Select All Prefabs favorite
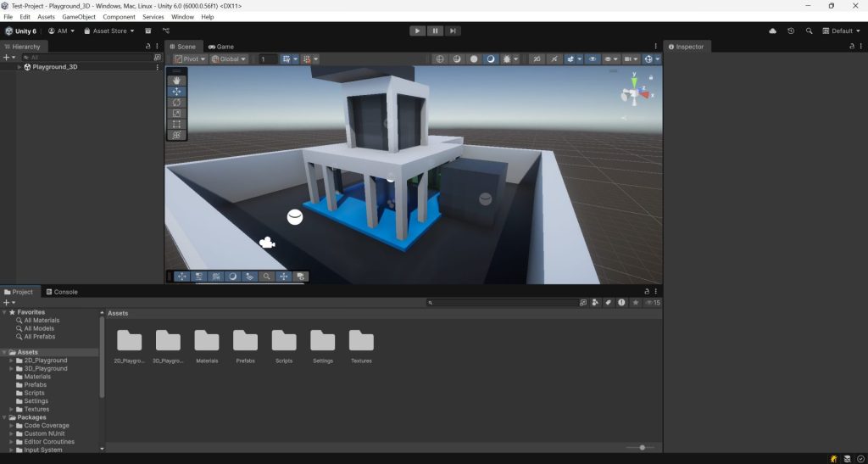868x464 pixels. pos(39,337)
